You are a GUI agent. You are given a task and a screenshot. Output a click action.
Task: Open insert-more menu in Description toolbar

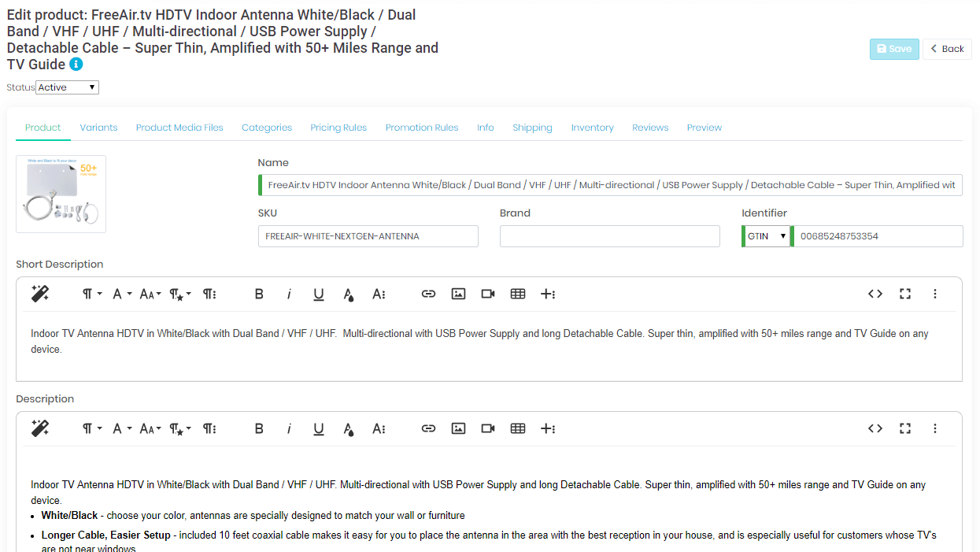pyautogui.click(x=548, y=428)
